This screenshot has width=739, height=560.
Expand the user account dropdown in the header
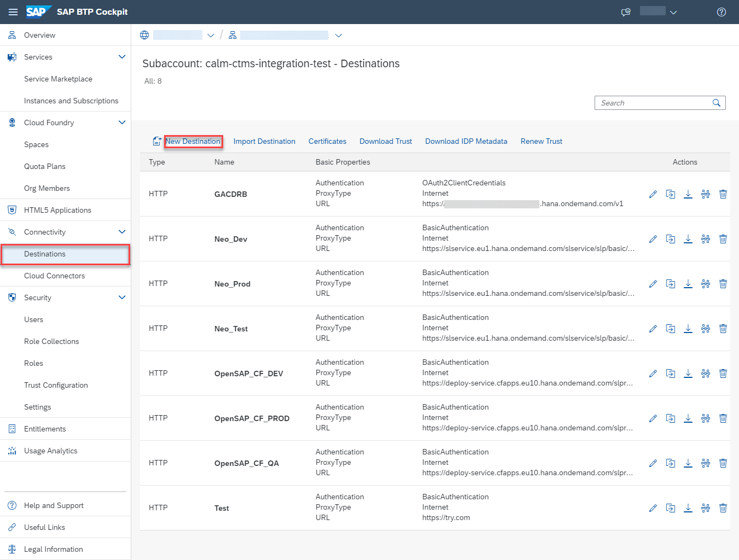(x=673, y=13)
